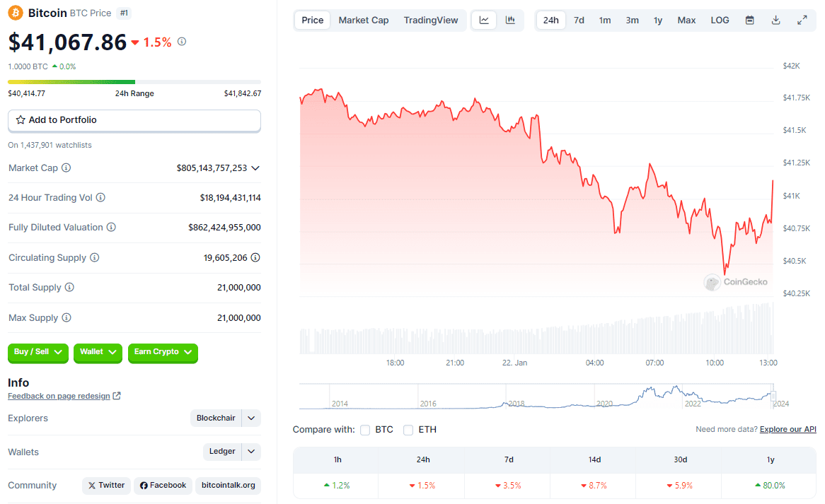The width and height of the screenshot is (825, 504).
Task: Select the 3m time range
Action: click(632, 20)
